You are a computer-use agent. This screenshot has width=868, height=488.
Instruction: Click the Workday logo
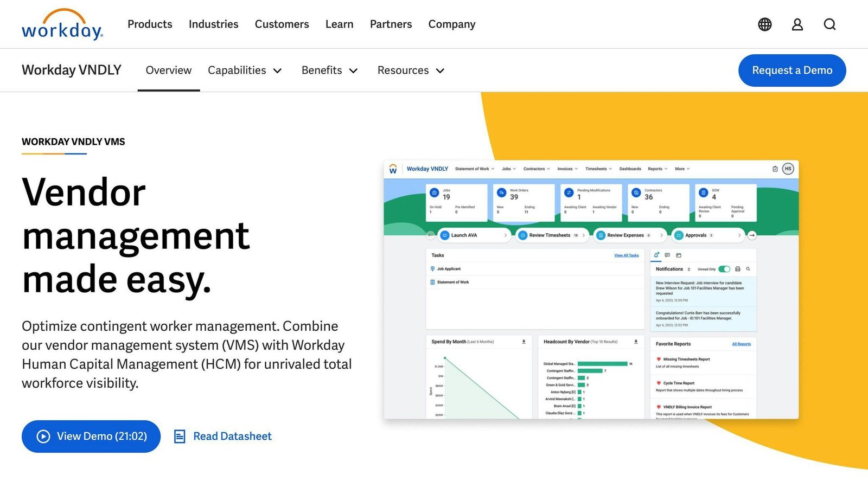(x=62, y=24)
